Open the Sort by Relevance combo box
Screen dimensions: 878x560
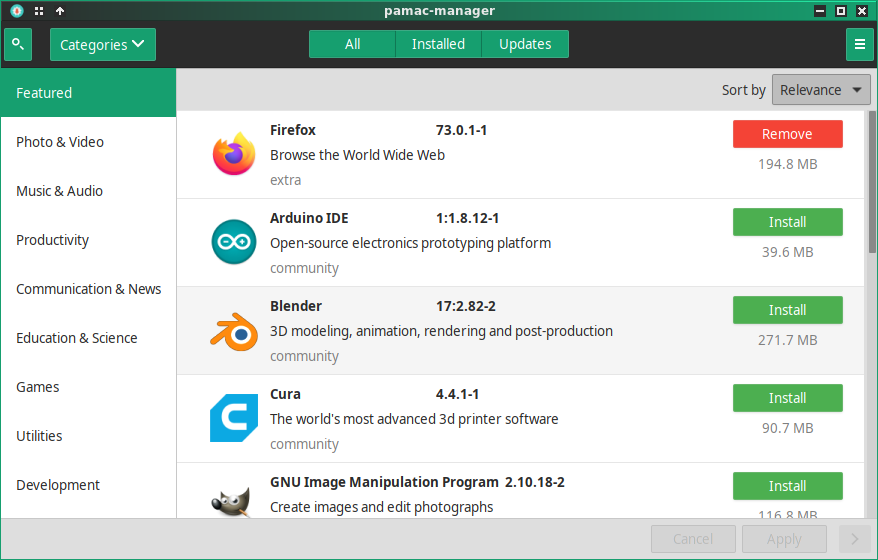click(x=821, y=90)
